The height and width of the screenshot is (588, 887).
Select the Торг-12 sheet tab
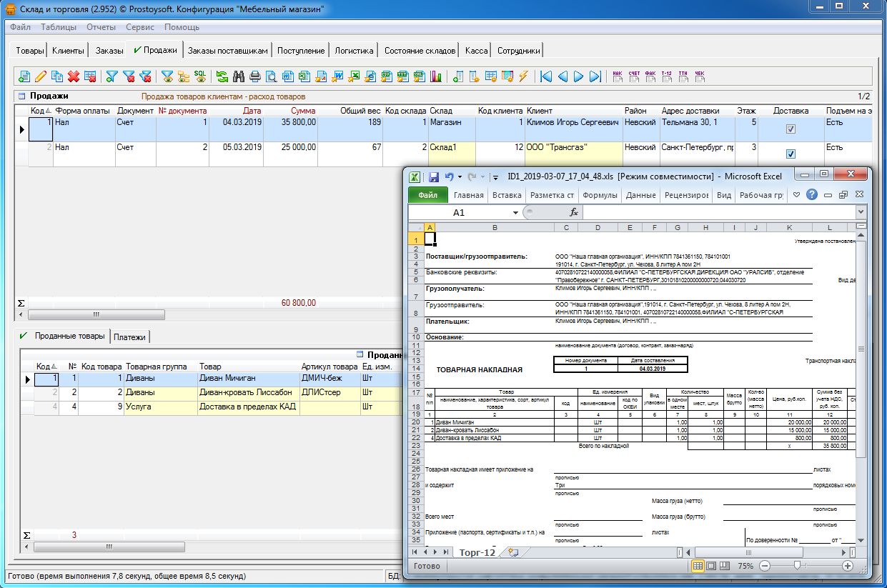(x=477, y=552)
